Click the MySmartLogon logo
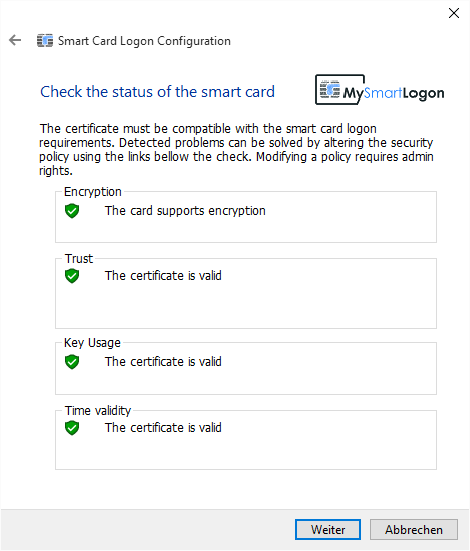 pos(380,90)
